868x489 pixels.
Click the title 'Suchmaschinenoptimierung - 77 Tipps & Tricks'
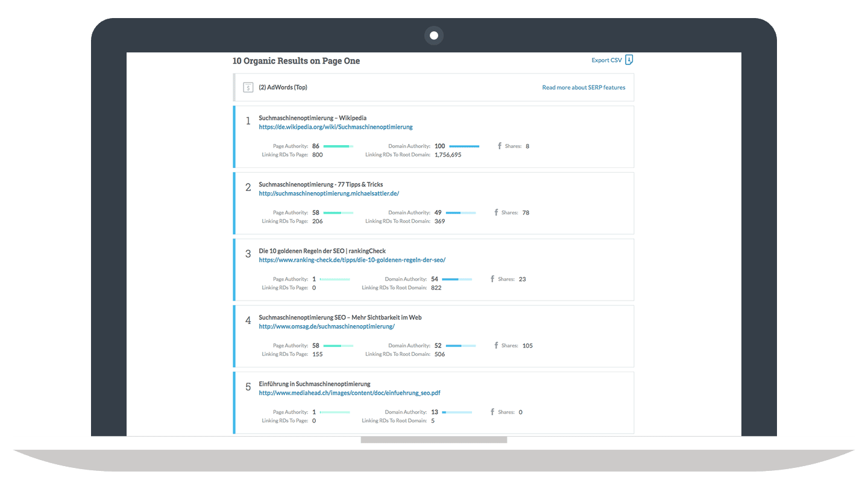coord(321,184)
